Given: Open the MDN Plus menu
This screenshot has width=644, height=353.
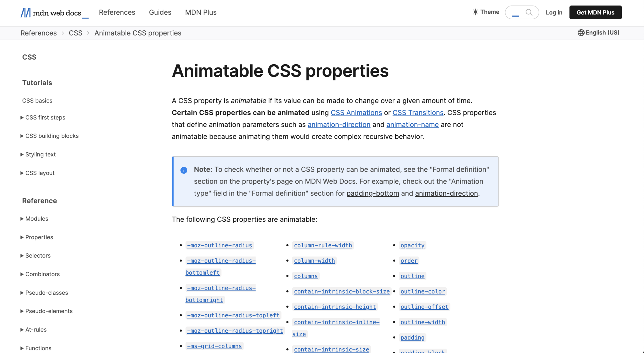Looking at the screenshot, I should pyautogui.click(x=201, y=12).
